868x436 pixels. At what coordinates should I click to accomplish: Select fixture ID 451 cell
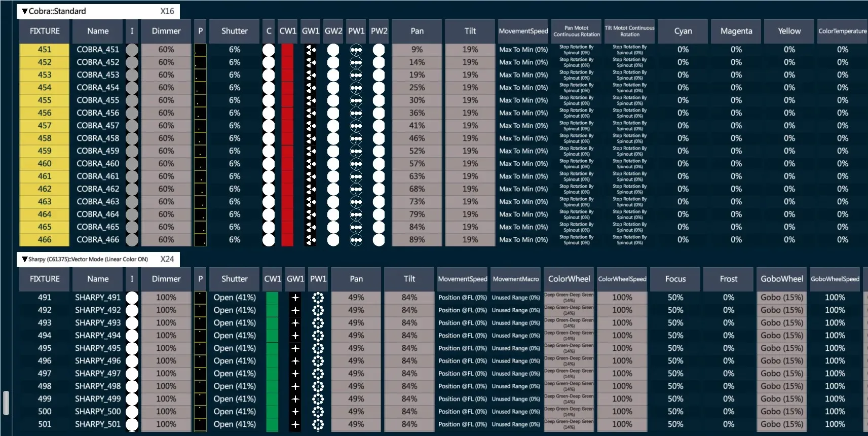pyautogui.click(x=45, y=50)
